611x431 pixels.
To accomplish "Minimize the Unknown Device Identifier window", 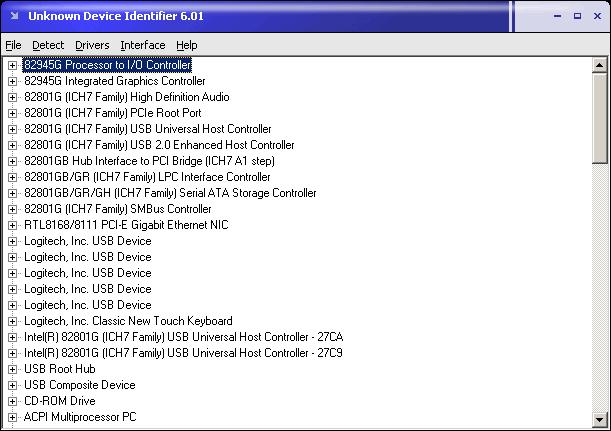I will [558, 16].
